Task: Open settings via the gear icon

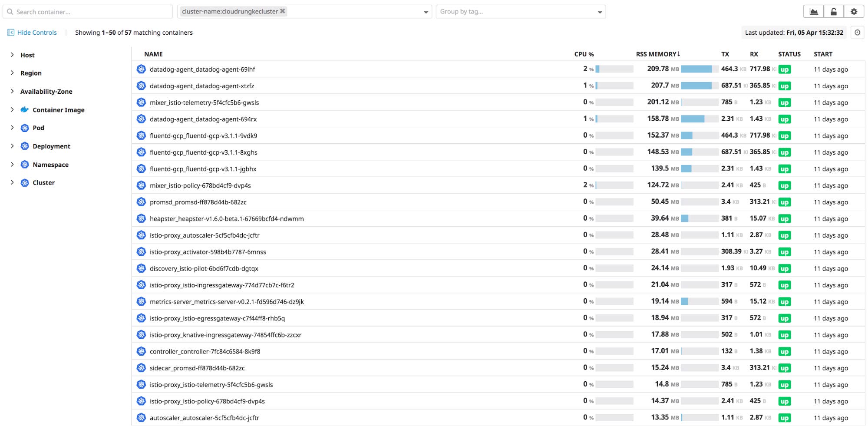Action: (854, 11)
